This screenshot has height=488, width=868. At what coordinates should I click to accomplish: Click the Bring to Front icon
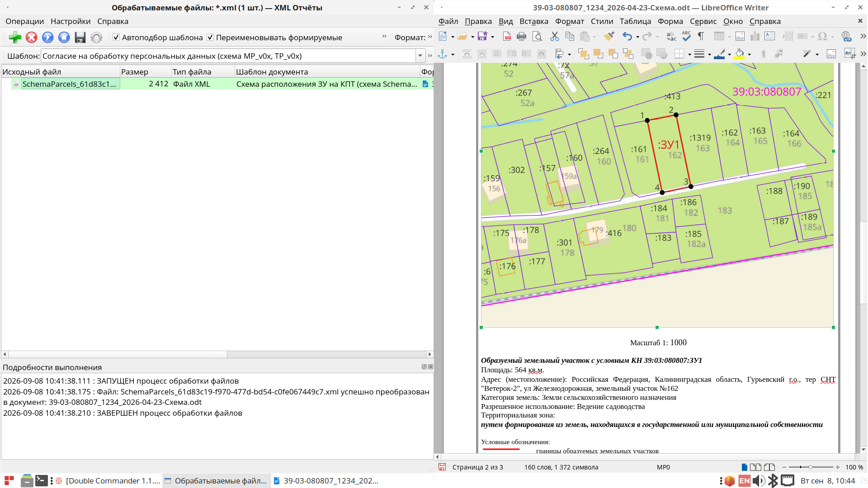pos(583,54)
